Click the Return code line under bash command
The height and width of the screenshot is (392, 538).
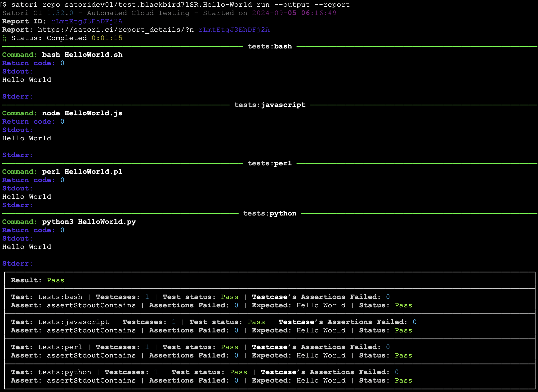[x=33, y=63]
